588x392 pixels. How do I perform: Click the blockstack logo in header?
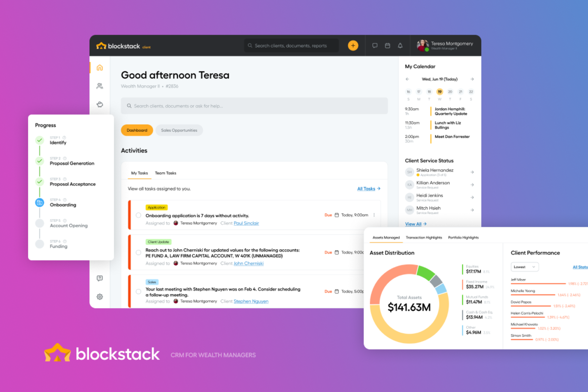tap(123, 46)
